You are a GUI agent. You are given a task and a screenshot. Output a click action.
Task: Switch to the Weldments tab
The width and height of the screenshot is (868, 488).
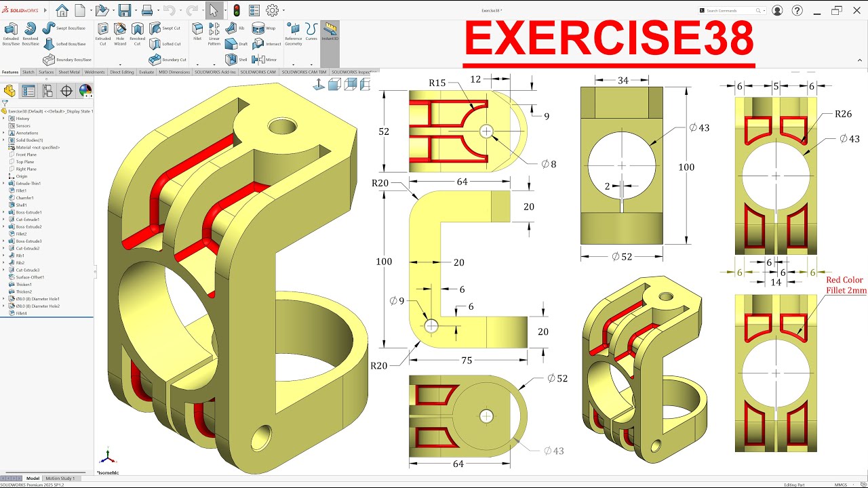coord(95,72)
